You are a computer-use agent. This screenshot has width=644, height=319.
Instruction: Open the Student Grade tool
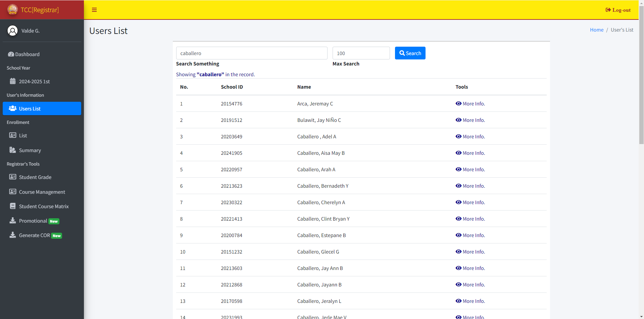42,177
